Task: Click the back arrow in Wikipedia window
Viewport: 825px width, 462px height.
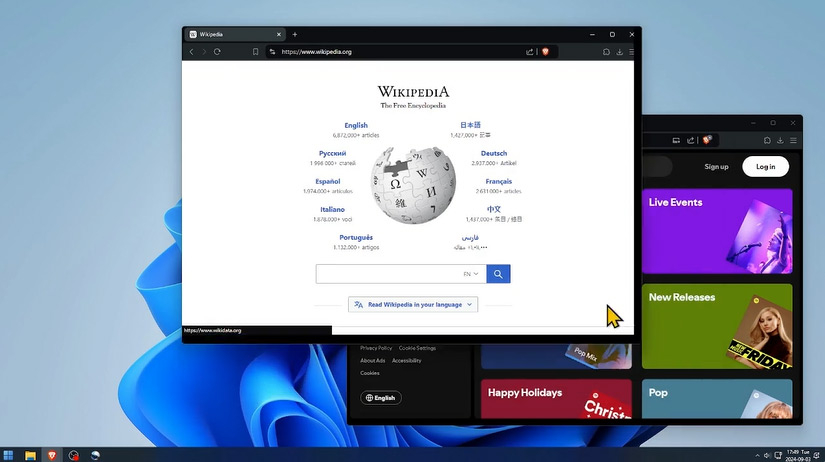Action: click(x=192, y=52)
